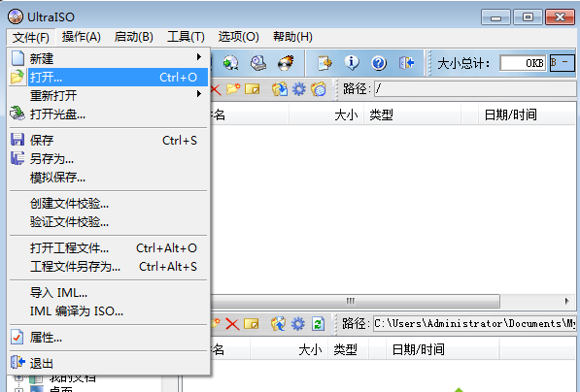
Task: Sort ISO pane by 类型 column
Action: tap(412, 115)
